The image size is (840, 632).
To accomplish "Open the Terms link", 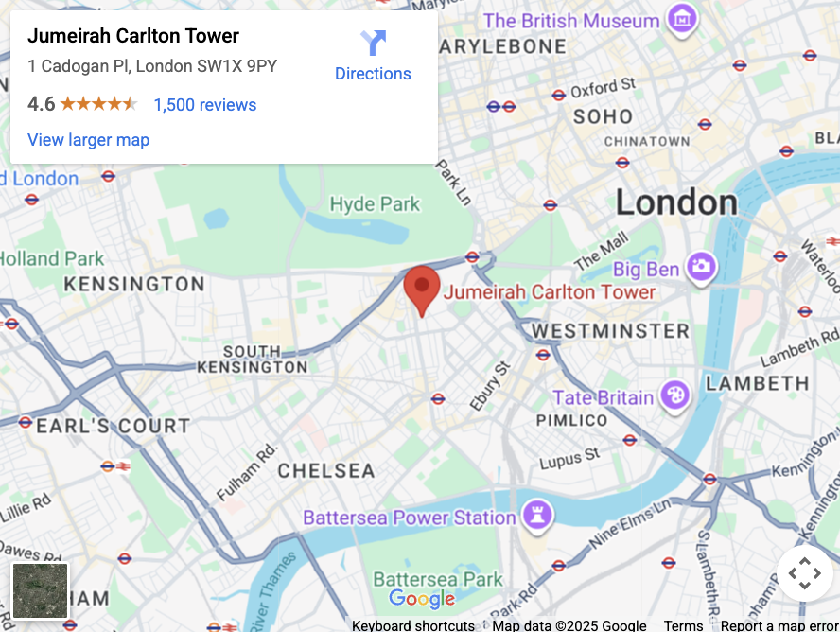I will pyautogui.click(x=683, y=625).
